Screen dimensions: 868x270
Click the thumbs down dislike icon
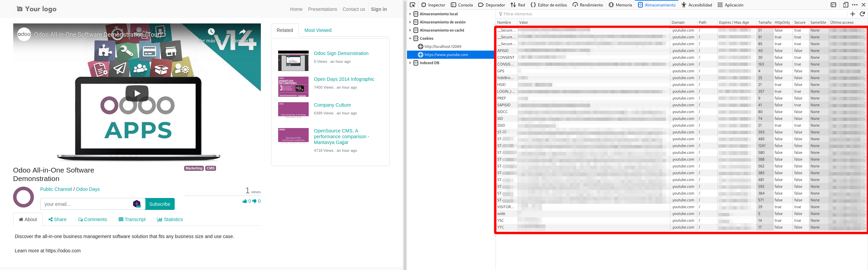click(254, 201)
